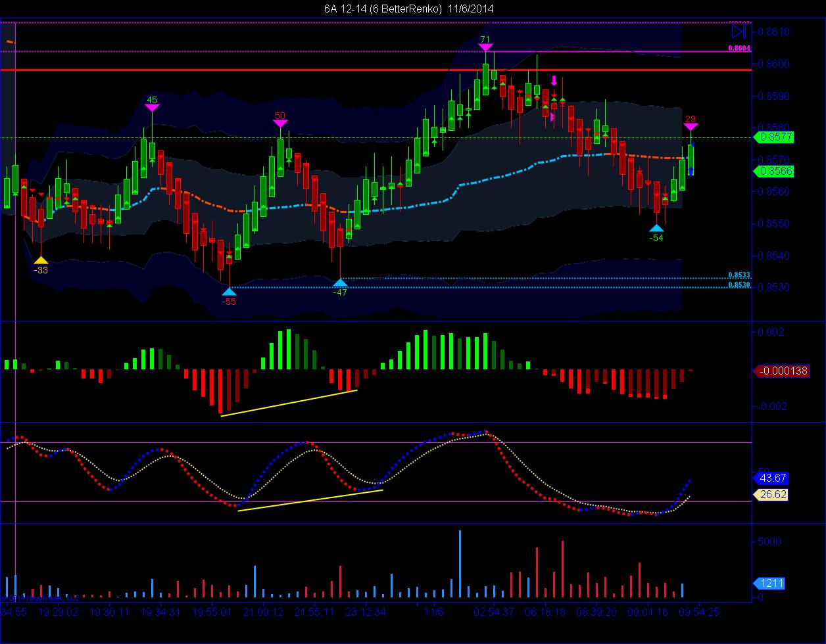Select the 0.8533 support level label

pyautogui.click(x=739, y=275)
